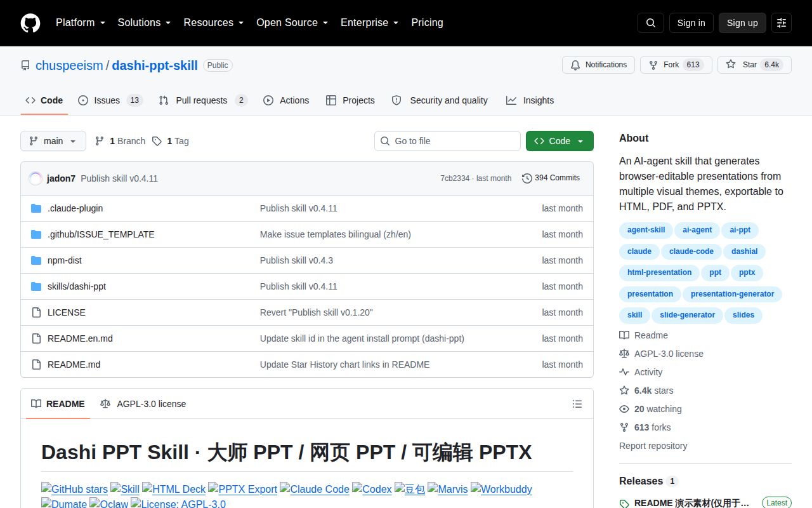Click the README.en.md file icon

coord(36,338)
